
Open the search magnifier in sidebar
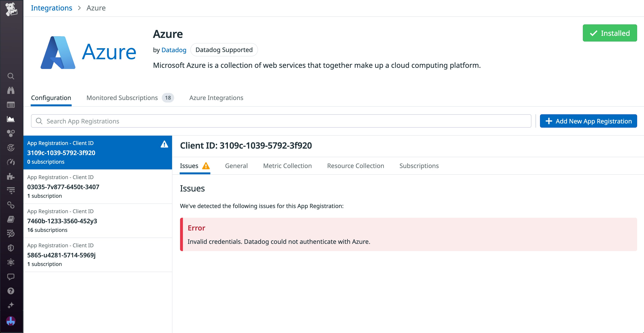tap(11, 76)
